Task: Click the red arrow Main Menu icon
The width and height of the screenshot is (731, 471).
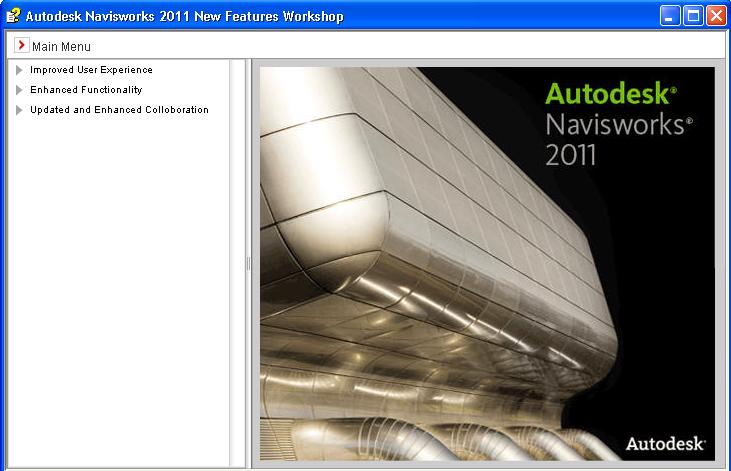Action: [x=21, y=45]
